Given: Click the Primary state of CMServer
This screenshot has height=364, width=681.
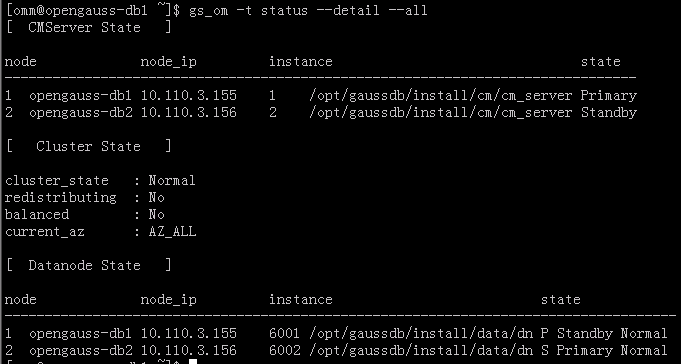Looking at the screenshot, I should [x=608, y=96].
